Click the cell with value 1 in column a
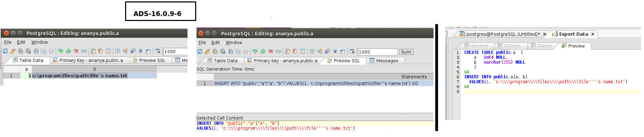The height and width of the screenshot is (137, 644). tap(26, 75)
